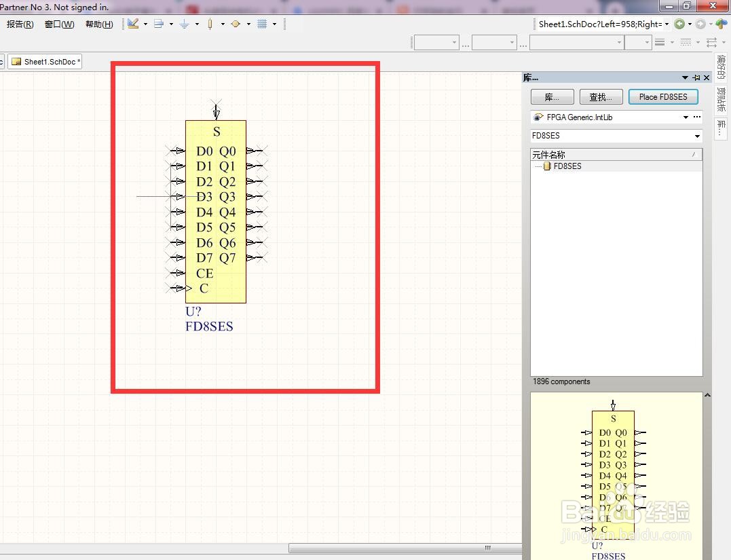Open the address bar history dropdown
731x560 pixels.
[667, 24]
